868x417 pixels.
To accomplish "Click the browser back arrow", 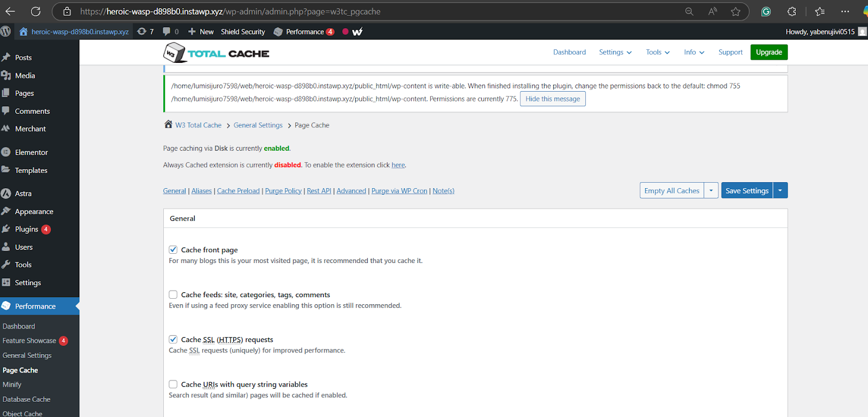I will tap(10, 11).
